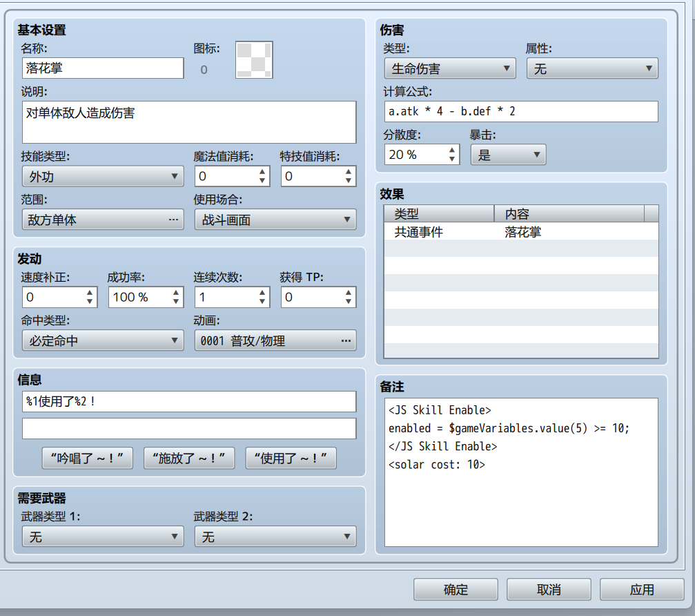Click the “吟唱了～！” message template button
This screenshot has height=616, width=695.
point(87,458)
